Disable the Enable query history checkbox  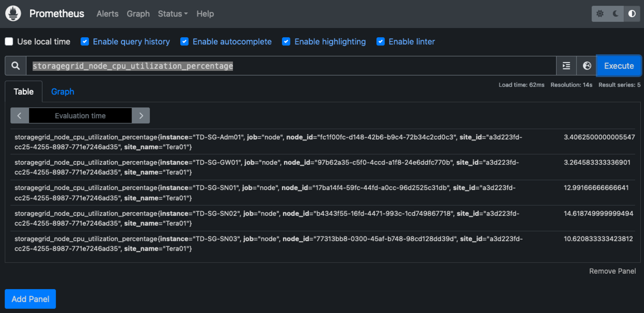tap(85, 42)
